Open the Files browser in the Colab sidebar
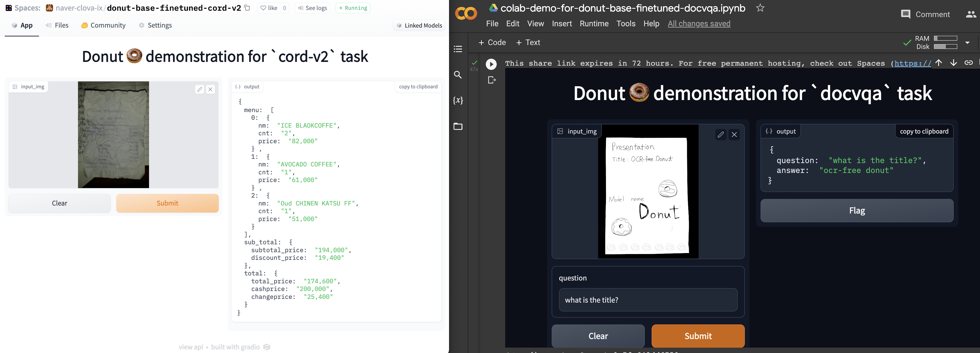The height and width of the screenshot is (353, 980). [x=458, y=126]
